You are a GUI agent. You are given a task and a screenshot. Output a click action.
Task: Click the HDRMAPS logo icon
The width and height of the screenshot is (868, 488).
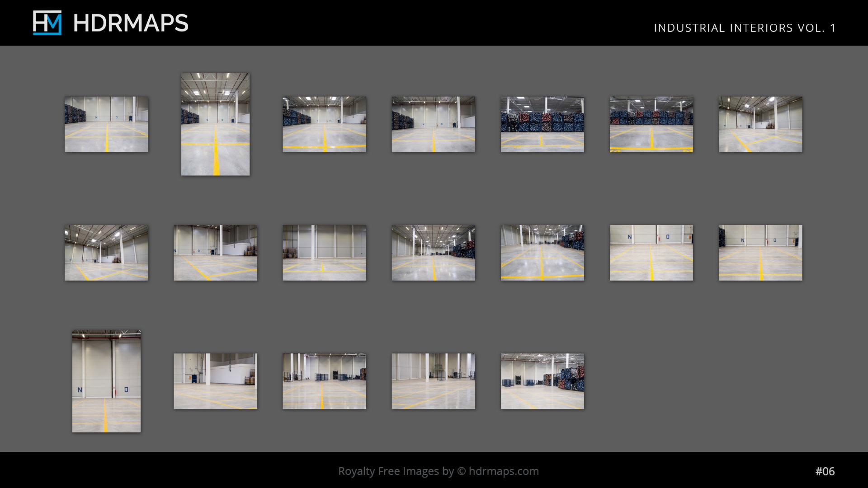pos(47,23)
